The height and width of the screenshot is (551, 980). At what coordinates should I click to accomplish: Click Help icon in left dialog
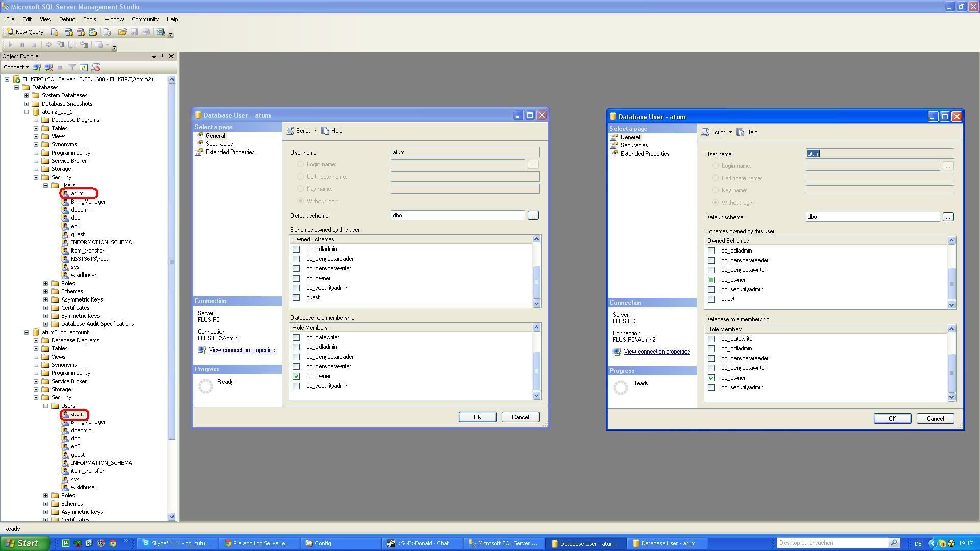(332, 131)
